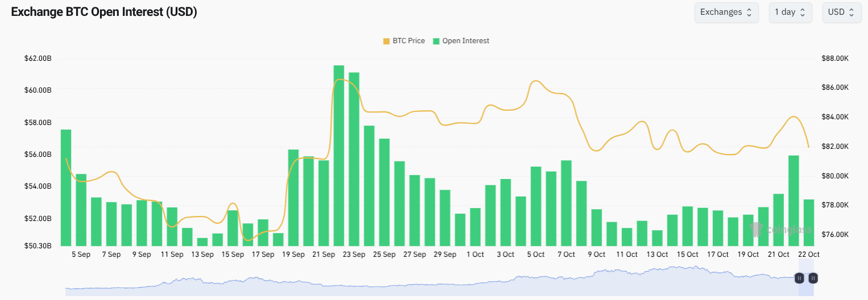The height and width of the screenshot is (300, 868).
Task: Open the 1 day interval dropdown
Action: pos(791,12)
